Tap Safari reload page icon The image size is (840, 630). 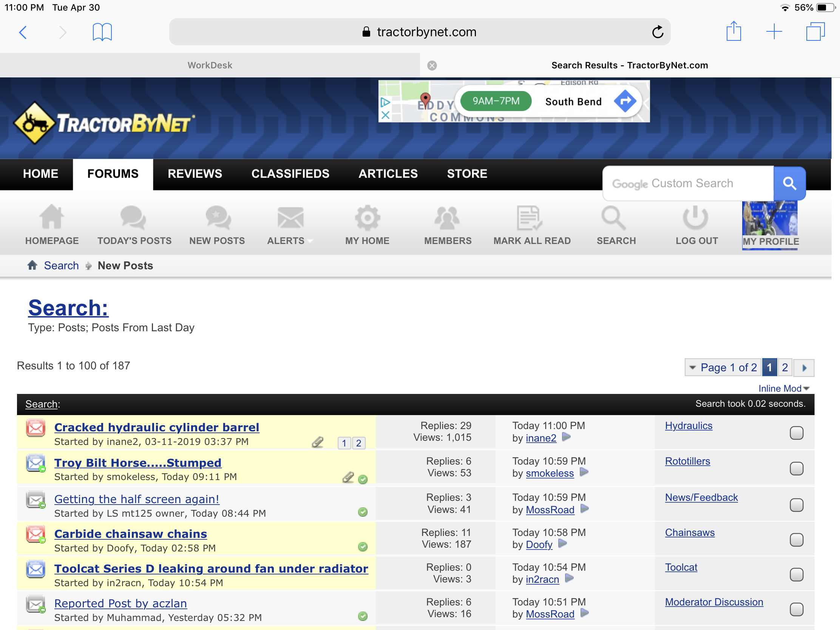tap(657, 32)
